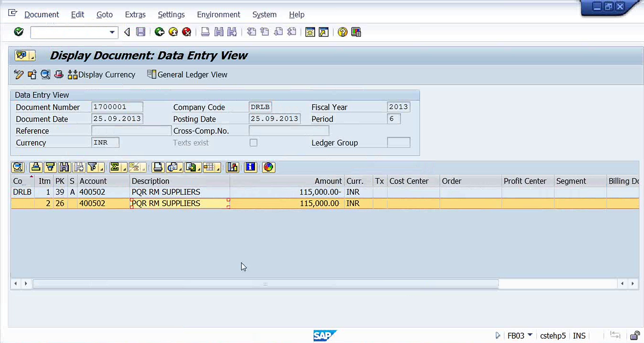Open the Export dropdown arrow
This screenshot has height=343, width=644.
200,167
